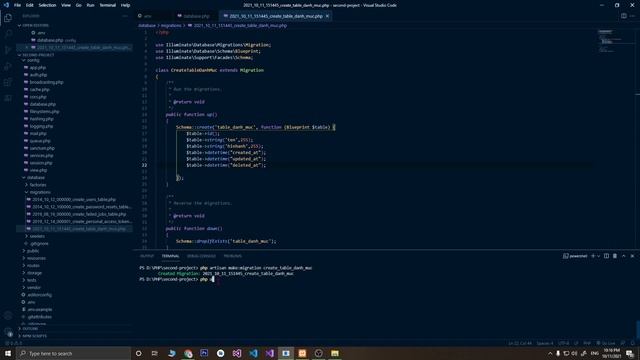Viewport: 640px width, 360px height.
Task: Click the volume icon in system tray
Action: [574, 353]
